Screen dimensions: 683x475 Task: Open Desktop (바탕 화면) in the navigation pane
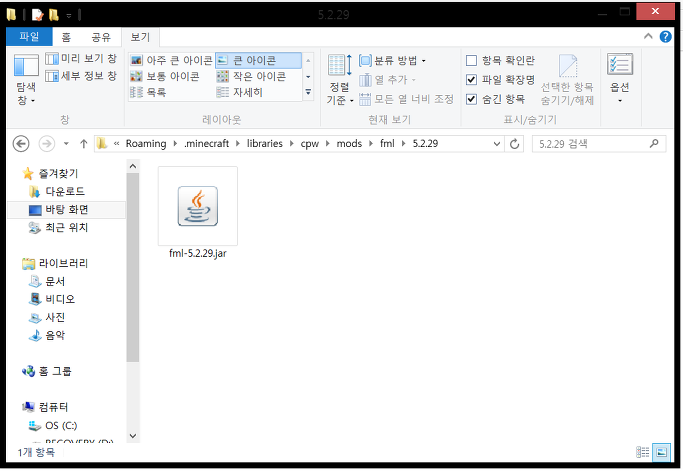pos(59,210)
